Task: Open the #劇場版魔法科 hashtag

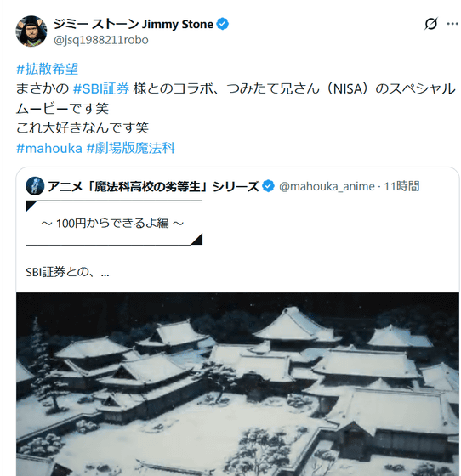Action: click(x=131, y=148)
